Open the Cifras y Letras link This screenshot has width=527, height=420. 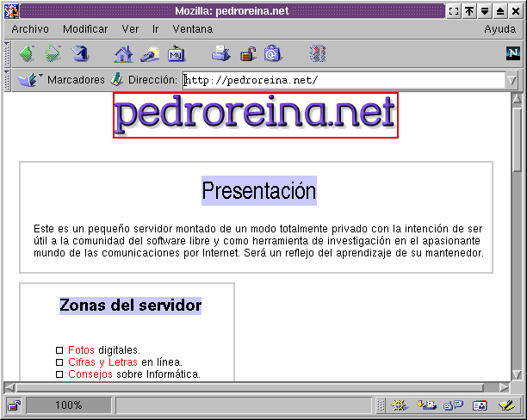pos(102,362)
